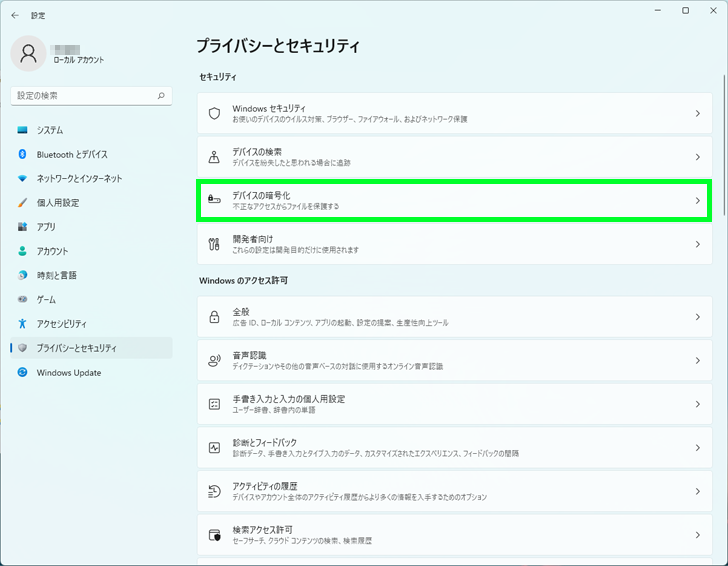728x566 pixels.
Task: Open the デバイスの暗号化 entry
Action: click(x=455, y=201)
